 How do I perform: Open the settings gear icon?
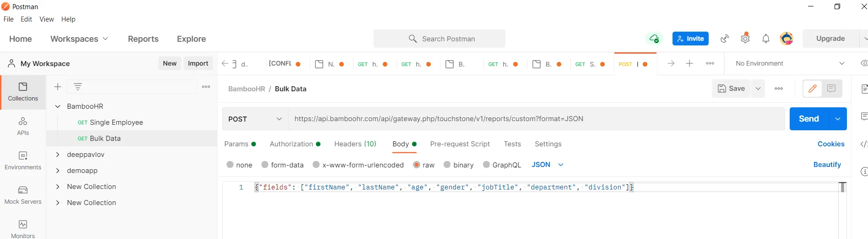pos(745,38)
